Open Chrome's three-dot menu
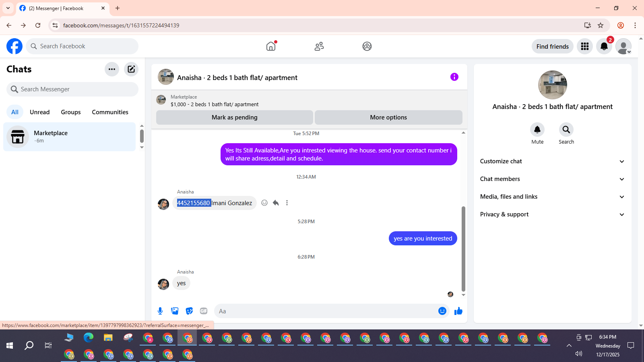This screenshot has height=362, width=644. click(635, 25)
